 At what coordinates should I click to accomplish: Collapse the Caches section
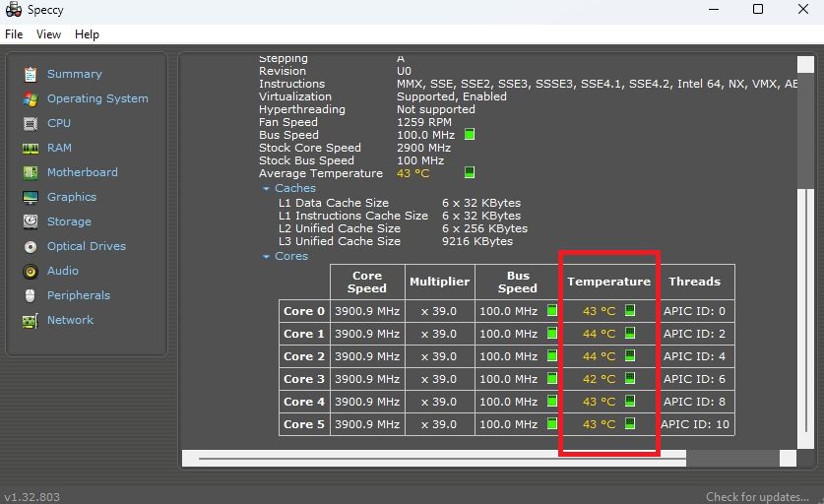(266, 188)
